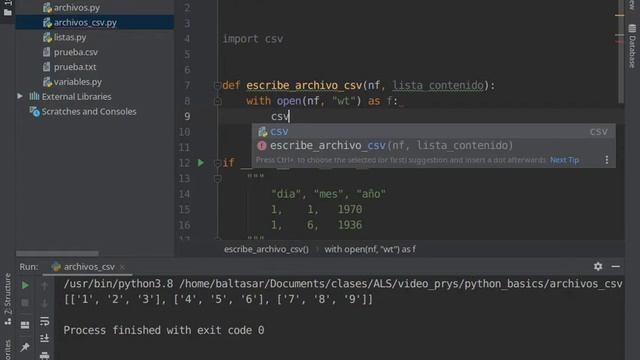Click the External Libraries bars icon
This screenshot has height=360, width=640.
pos(34,96)
